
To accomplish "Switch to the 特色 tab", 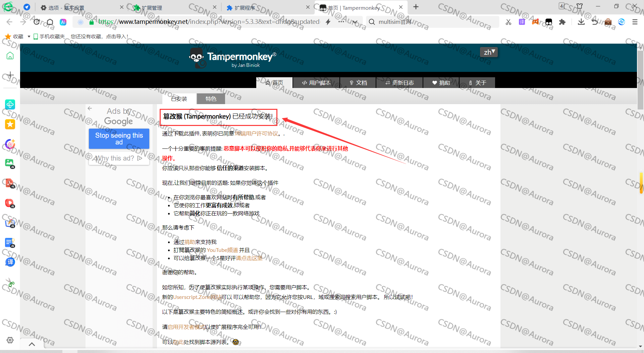I will pyautogui.click(x=211, y=99).
